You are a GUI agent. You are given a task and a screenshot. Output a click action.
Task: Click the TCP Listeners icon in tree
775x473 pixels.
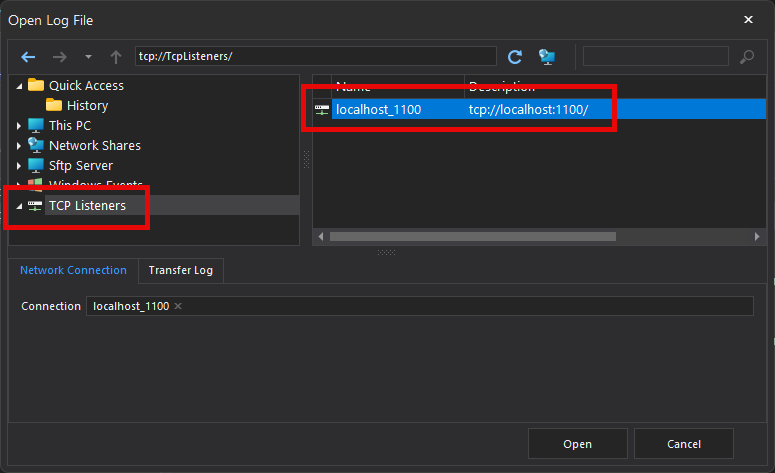(35, 206)
